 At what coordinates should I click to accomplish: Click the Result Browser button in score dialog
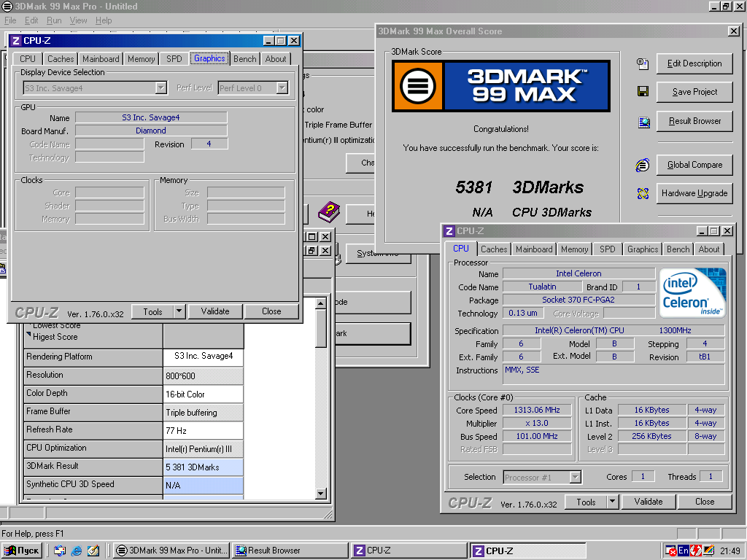(x=694, y=121)
